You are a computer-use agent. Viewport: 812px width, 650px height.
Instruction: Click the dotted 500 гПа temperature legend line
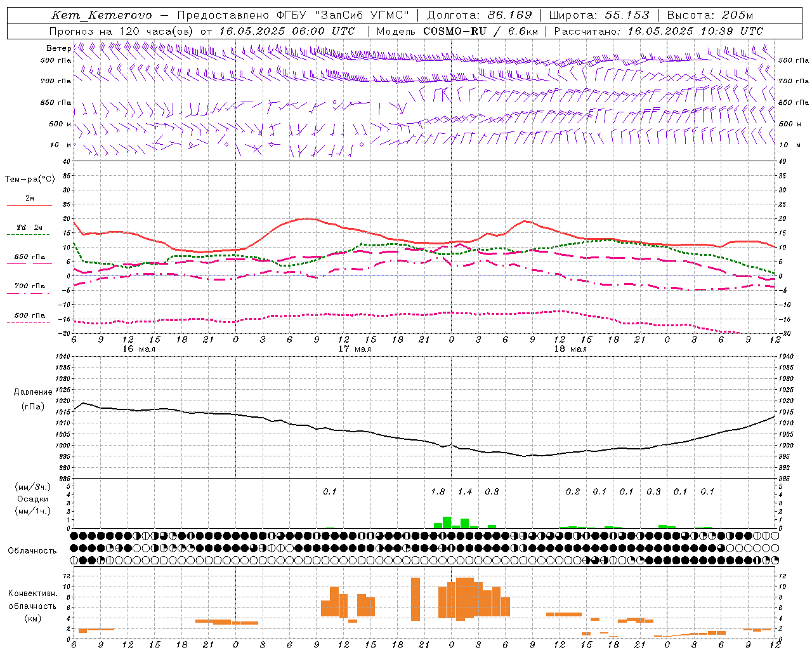click(x=29, y=322)
